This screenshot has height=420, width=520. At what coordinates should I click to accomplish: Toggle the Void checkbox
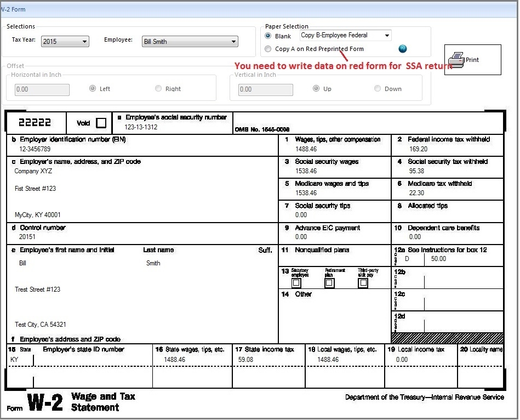click(102, 123)
